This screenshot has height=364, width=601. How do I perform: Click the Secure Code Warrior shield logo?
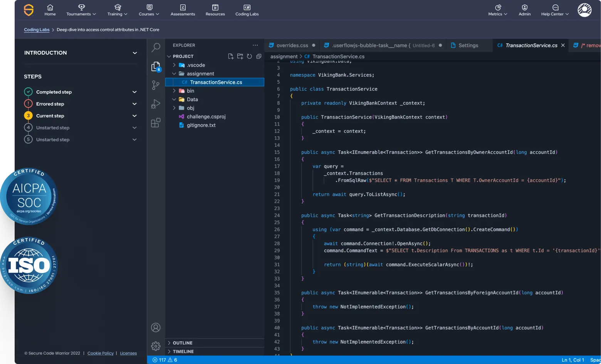click(x=29, y=10)
